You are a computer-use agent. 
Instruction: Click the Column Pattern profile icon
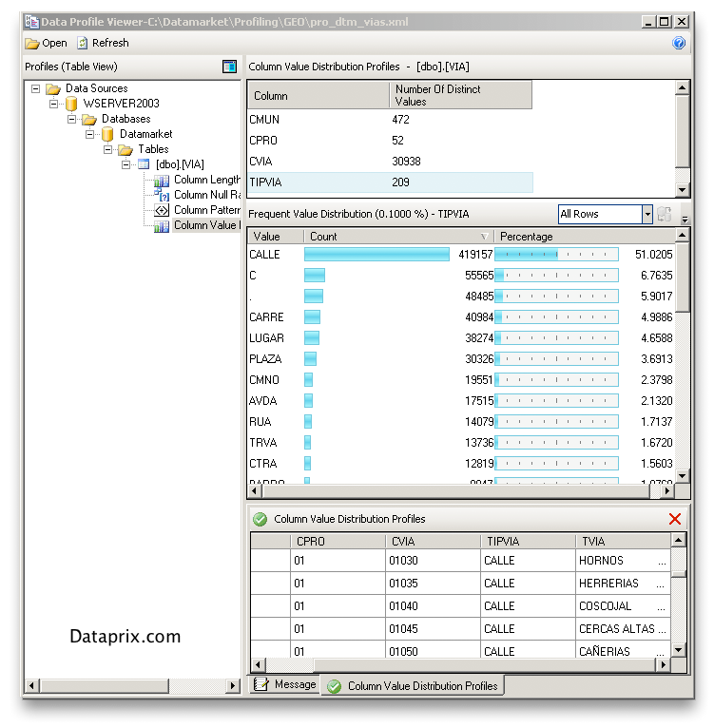click(162, 210)
